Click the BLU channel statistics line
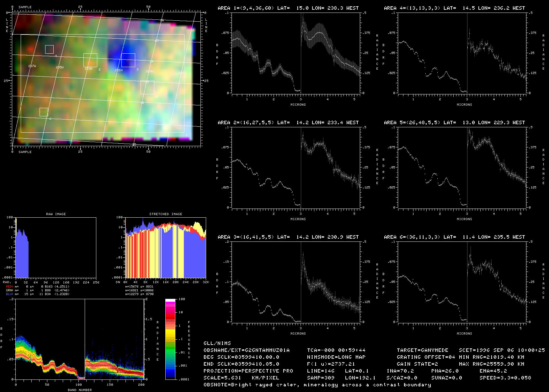Screen dimensions: 549x392 click(38, 294)
